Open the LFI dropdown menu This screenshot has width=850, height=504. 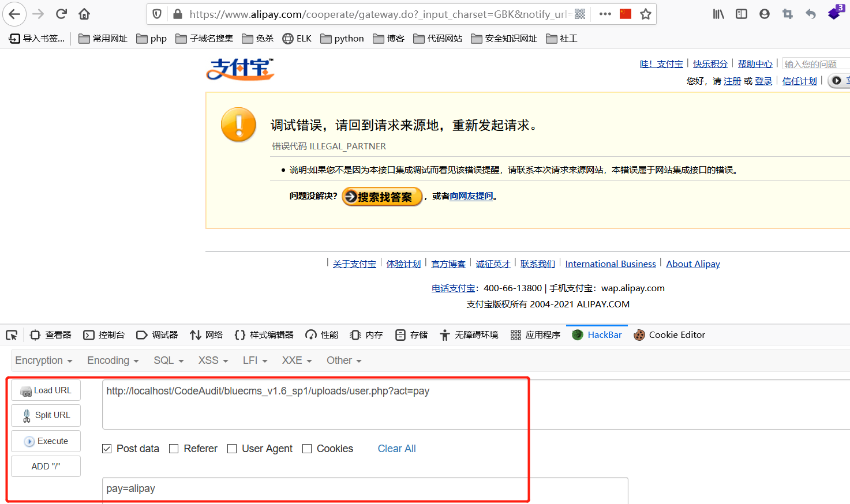coord(255,360)
